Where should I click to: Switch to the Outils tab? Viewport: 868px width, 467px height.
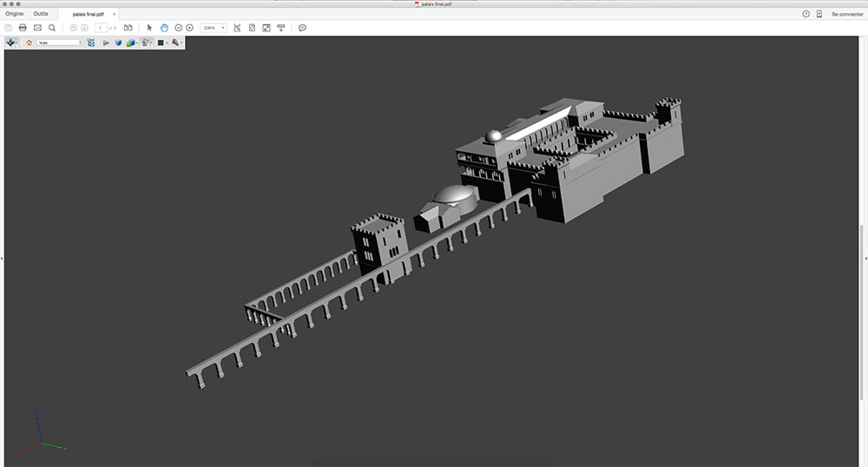(41, 14)
